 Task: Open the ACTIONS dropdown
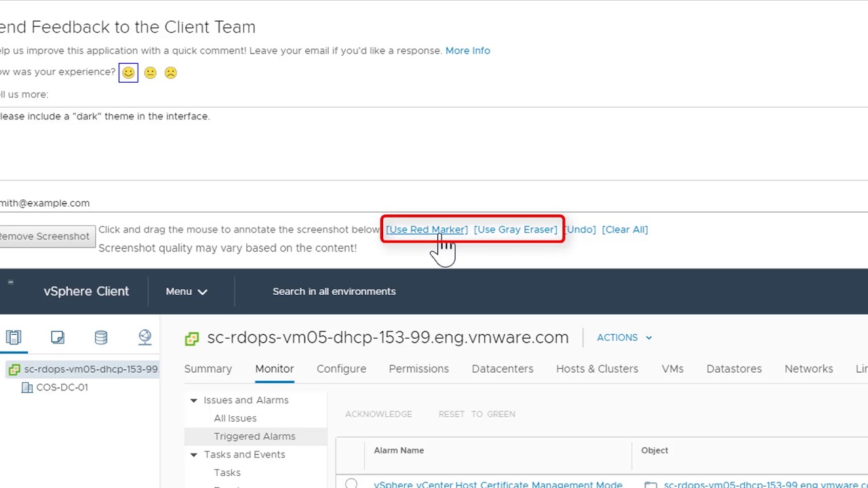624,338
